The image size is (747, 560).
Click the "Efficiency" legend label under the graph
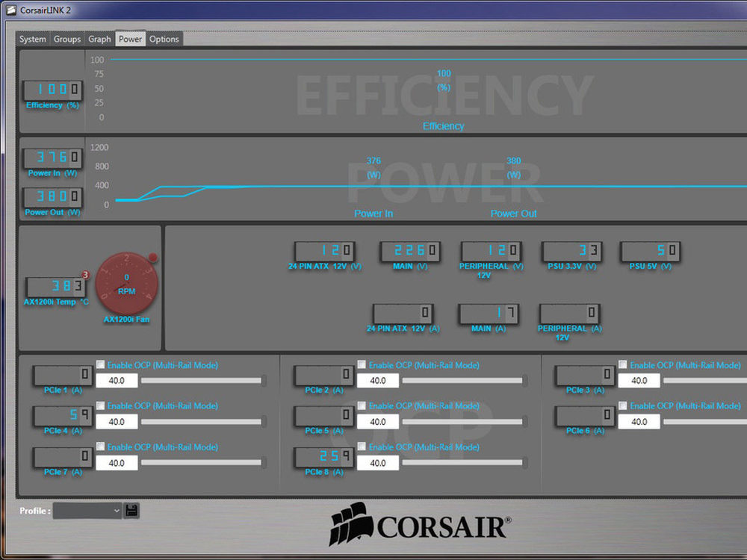click(443, 126)
